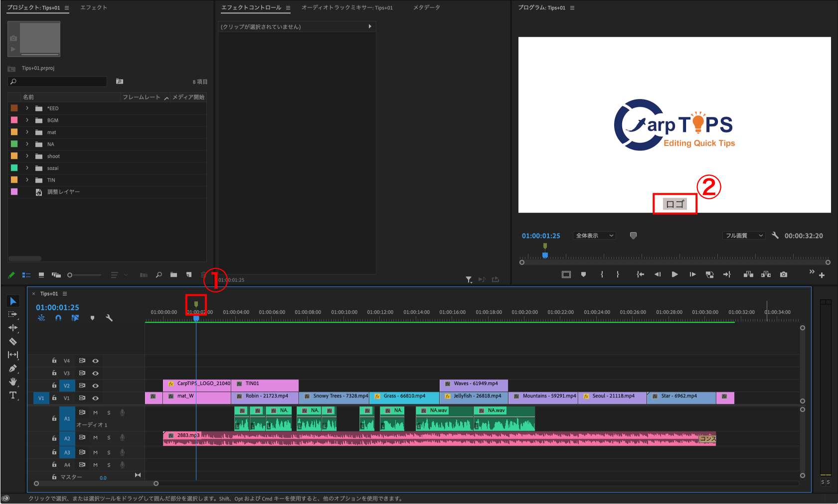The image size is (838, 504).
Task: Switch to the エフェクト tab
Action: coord(94,7)
